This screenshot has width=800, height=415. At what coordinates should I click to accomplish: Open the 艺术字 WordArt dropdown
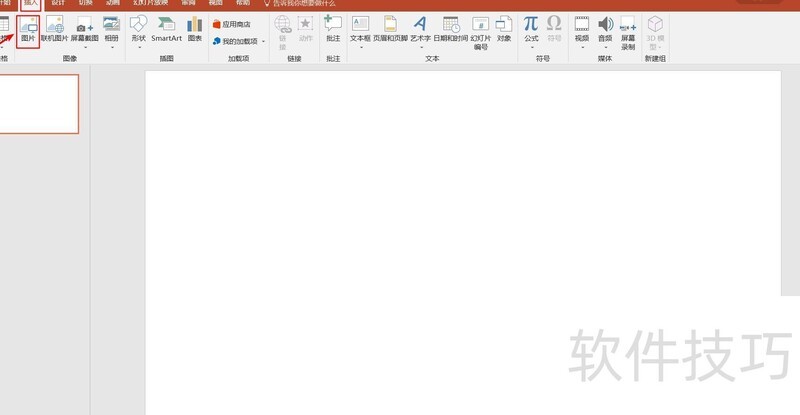coord(420,46)
